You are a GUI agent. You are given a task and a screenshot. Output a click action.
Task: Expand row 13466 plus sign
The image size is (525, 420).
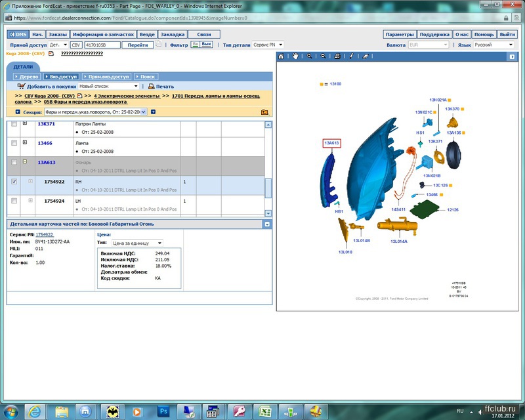tap(25, 142)
